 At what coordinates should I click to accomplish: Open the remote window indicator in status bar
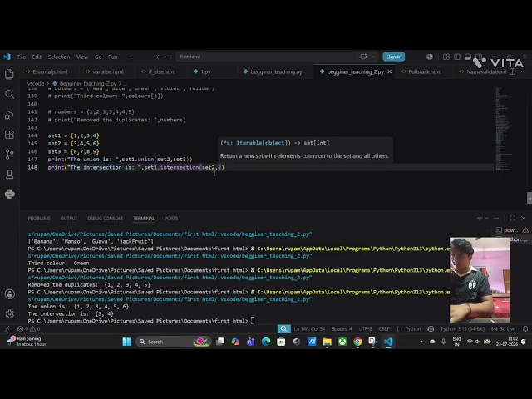click(x=7, y=328)
